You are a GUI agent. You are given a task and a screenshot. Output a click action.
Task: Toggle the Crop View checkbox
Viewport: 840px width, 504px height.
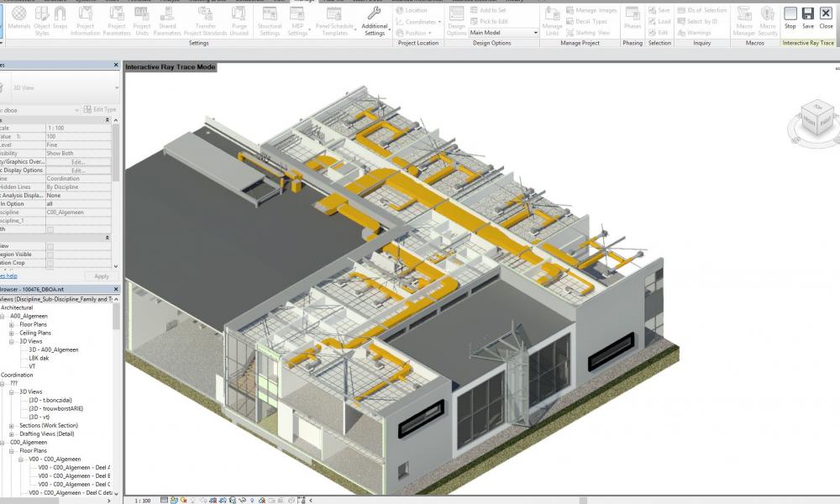pos(50,245)
